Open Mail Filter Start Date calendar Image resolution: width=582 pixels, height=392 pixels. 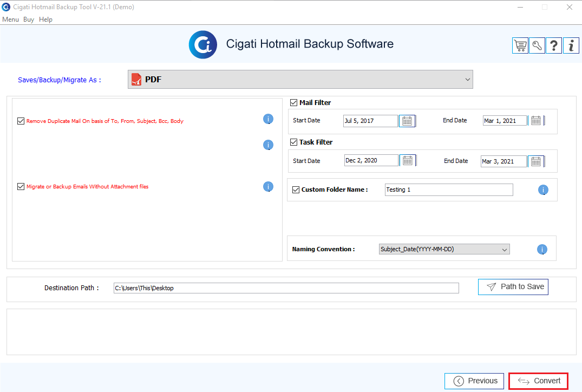coord(407,121)
